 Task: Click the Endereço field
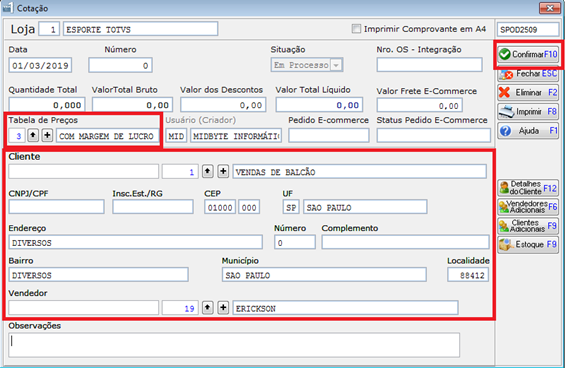(x=136, y=242)
